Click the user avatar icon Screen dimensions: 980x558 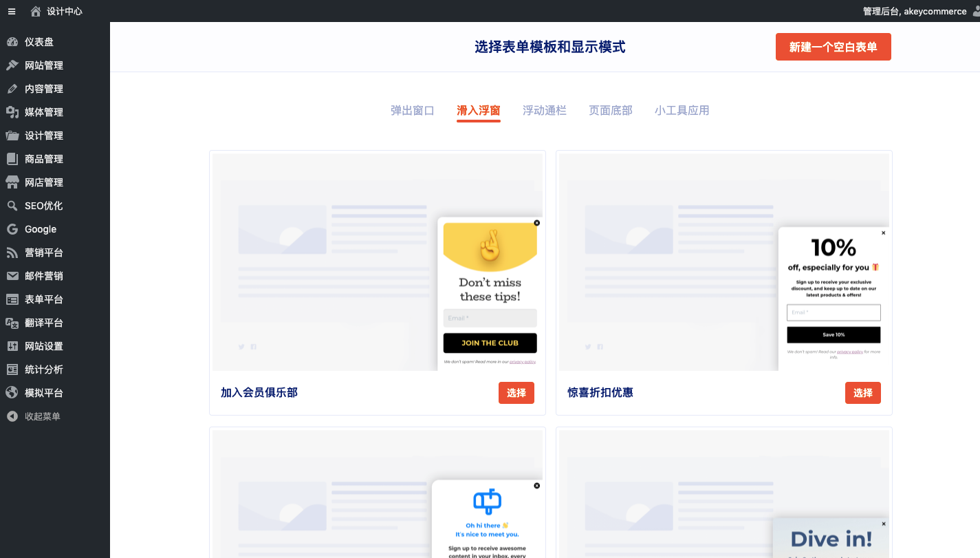pyautogui.click(x=975, y=11)
